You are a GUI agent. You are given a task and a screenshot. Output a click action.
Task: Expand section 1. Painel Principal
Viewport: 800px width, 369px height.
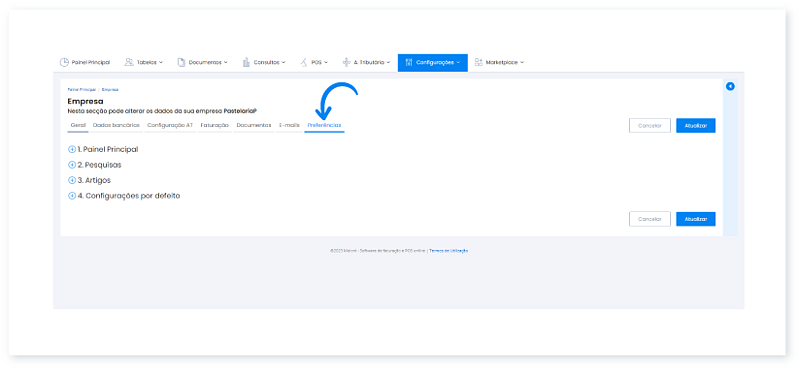[x=72, y=150]
